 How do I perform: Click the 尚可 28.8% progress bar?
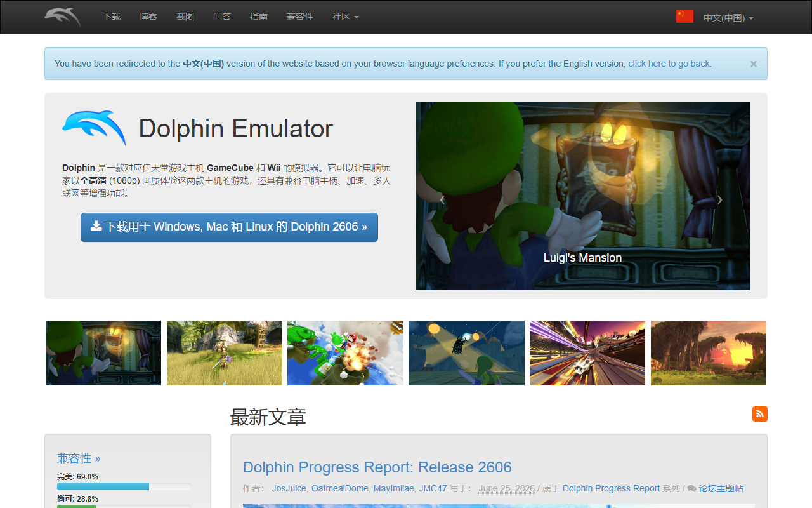click(x=124, y=506)
